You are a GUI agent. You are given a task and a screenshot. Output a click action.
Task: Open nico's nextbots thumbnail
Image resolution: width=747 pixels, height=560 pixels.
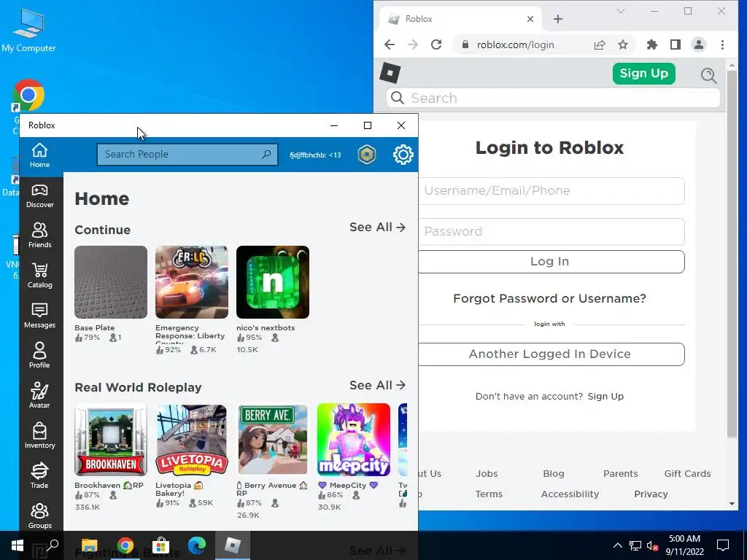coord(273,282)
